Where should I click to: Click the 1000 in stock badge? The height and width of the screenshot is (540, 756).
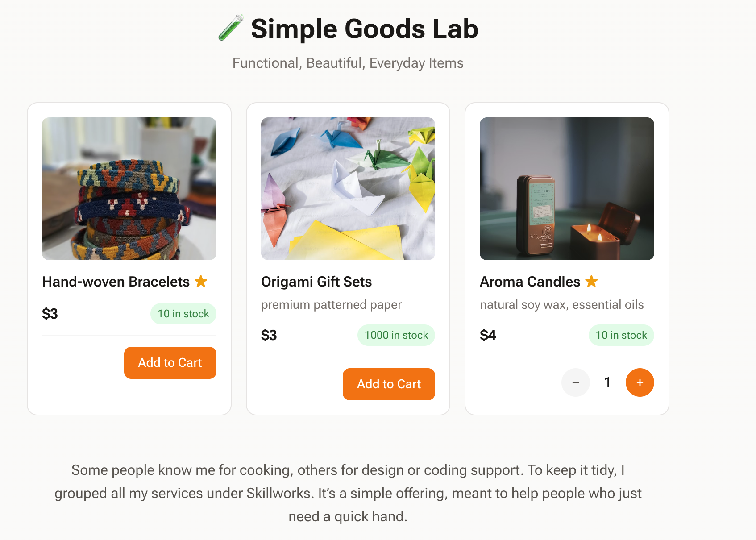pyautogui.click(x=396, y=335)
